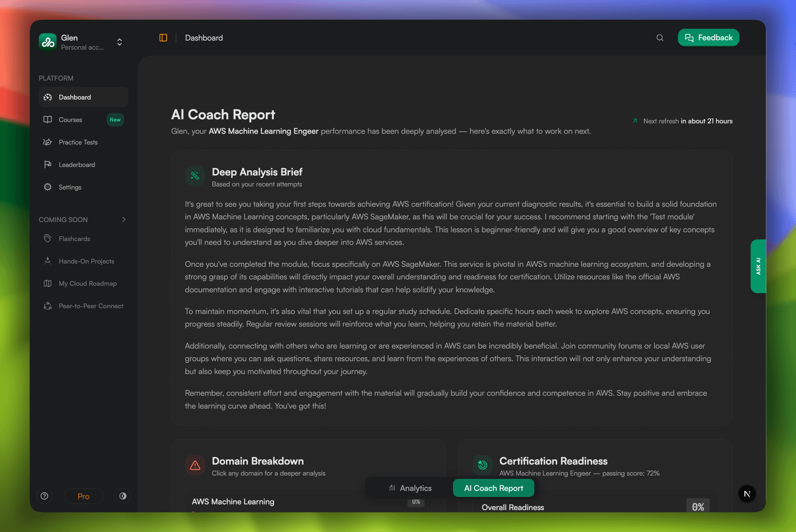Collapse the Coming Soon section chevron
The image size is (796, 532).
click(124, 220)
